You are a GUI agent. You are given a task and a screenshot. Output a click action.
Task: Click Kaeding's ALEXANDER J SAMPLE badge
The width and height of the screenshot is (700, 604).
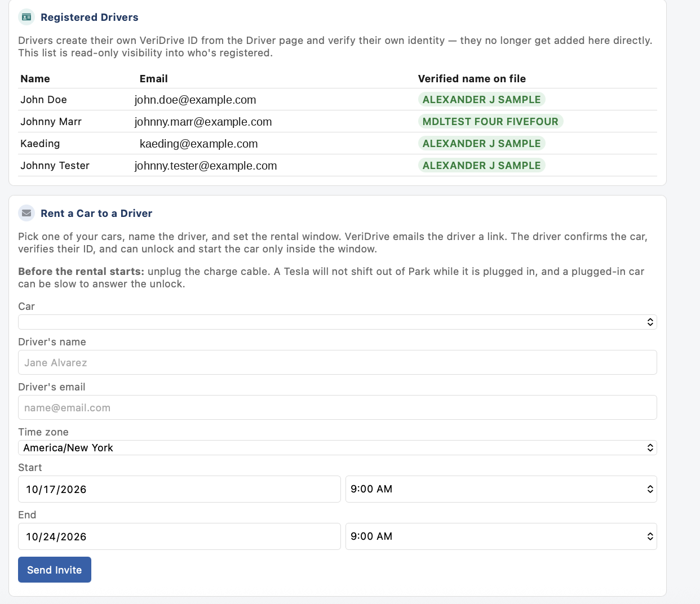(x=482, y=144)
